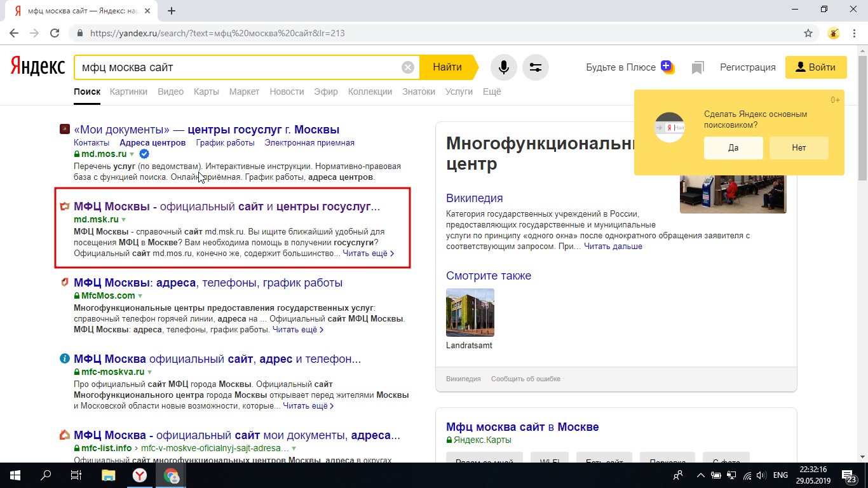Accept with Да in default search popup
Screen dimensions: 868x488
point(733,147)
